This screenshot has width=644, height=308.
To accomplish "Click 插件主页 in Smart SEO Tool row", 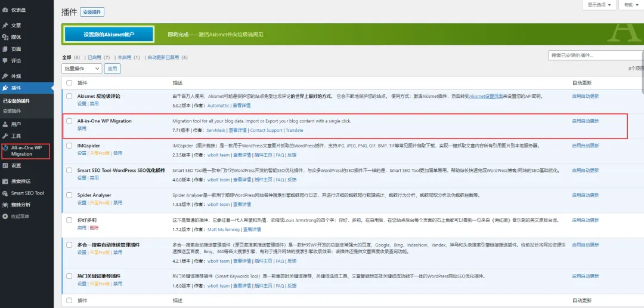I will click(x=264, y=180).
